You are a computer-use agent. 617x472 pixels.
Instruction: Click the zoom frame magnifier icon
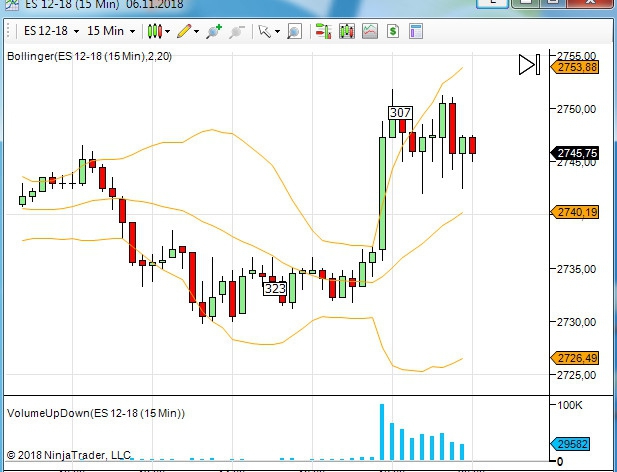(x=294, y=31)
